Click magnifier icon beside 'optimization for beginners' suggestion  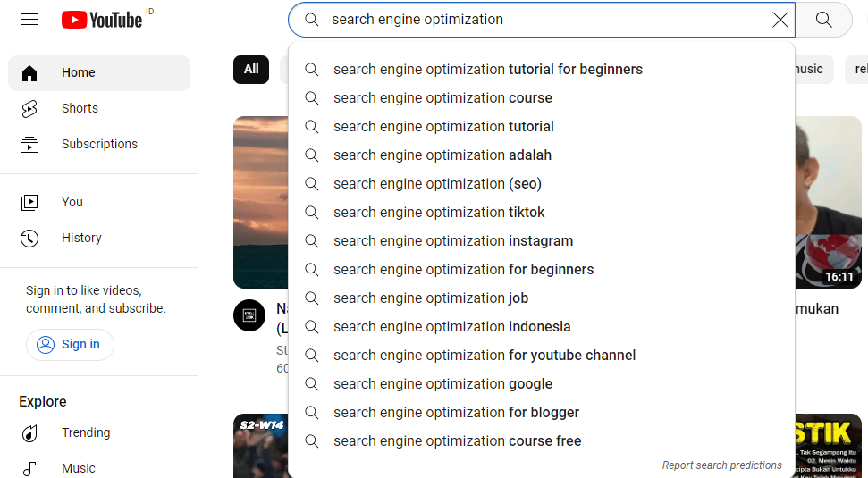(312, 270)
